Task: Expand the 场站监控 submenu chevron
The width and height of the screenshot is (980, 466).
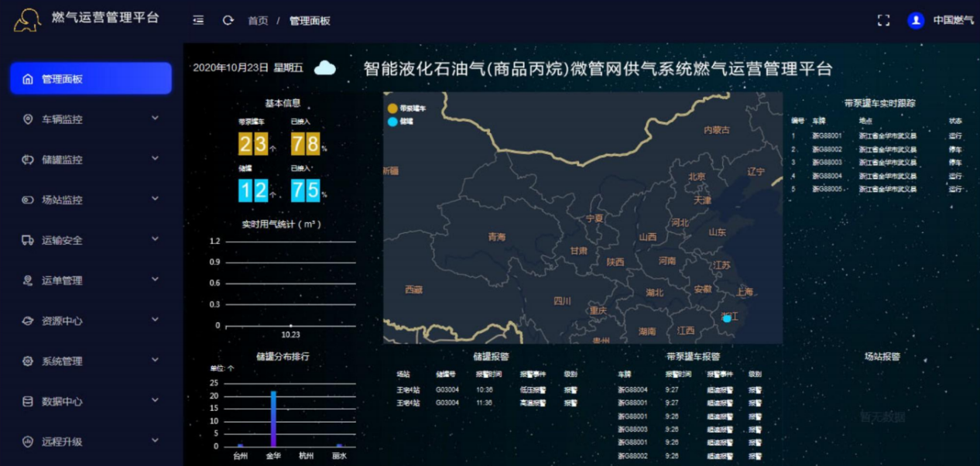Action: pyautogui.click(x=155, y=199)
